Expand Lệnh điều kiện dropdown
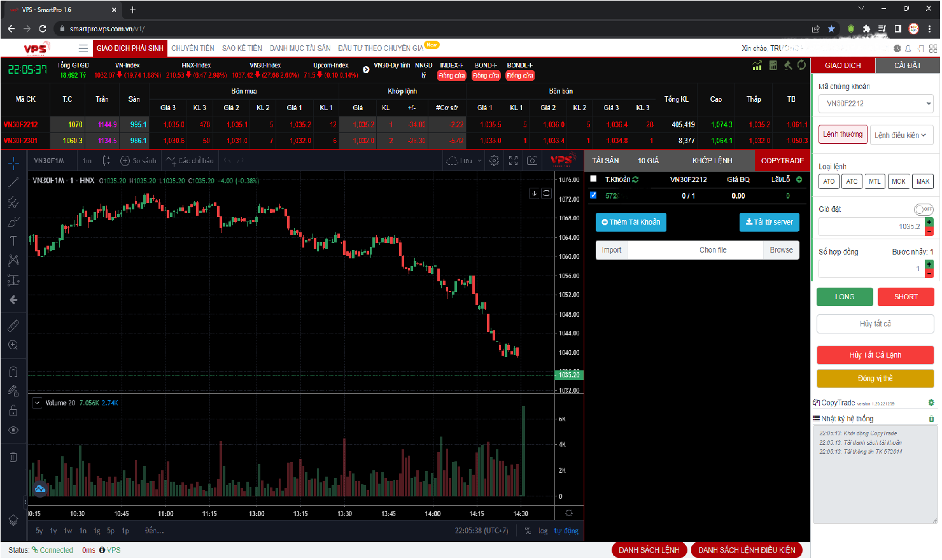Image resolution: width=942 pixels, height=560 pixels. pyautogui.click(x=901, y=135)
